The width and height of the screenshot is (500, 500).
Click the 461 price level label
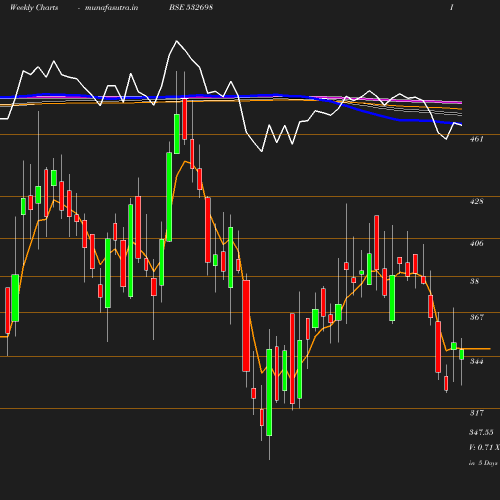[476, 139]
